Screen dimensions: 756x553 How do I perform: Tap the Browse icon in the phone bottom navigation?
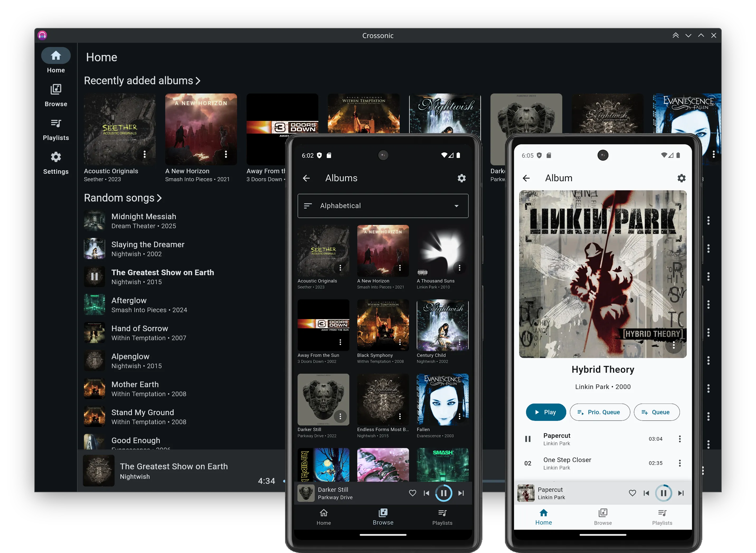pyautogui.click(x=383, y=517)
